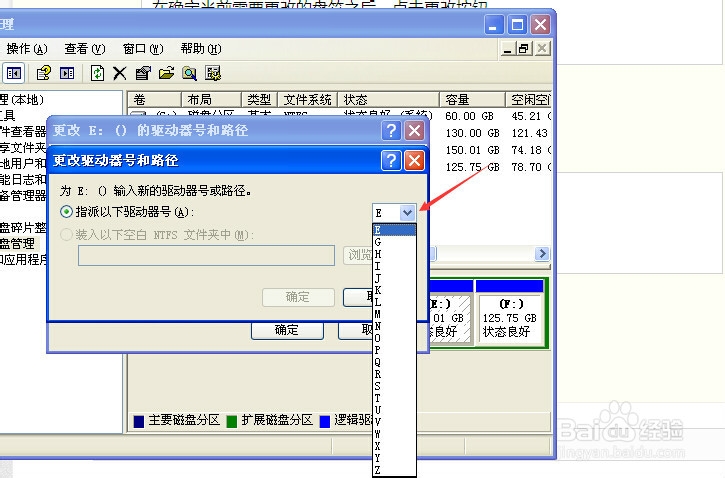Click the action pane toggle toolbar icon

point(67,73)
